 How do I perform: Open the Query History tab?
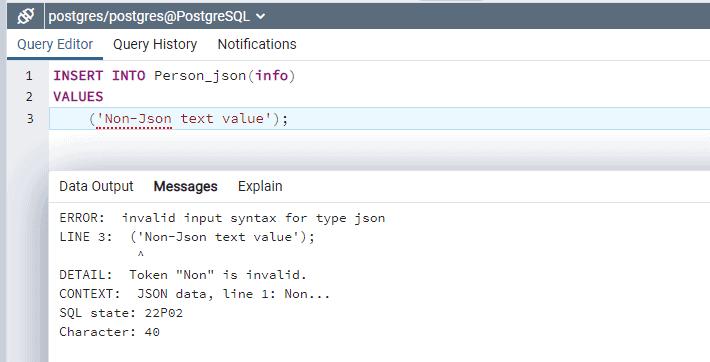(x=155, y=44)
